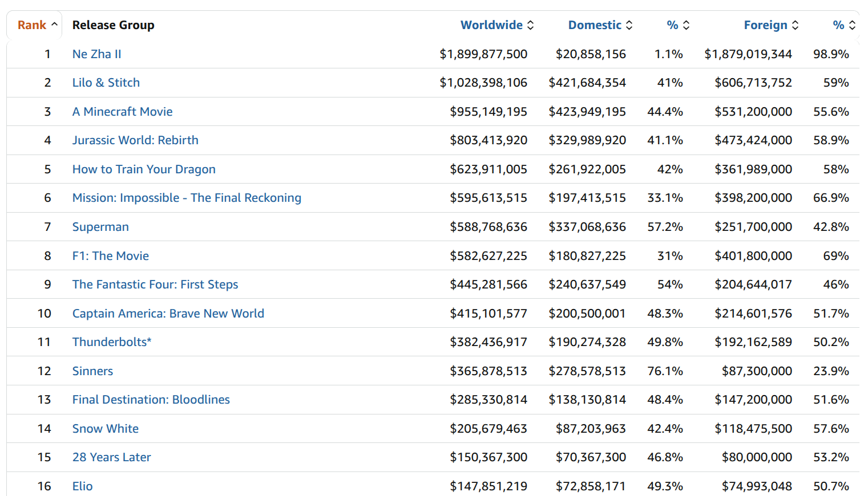Image resolution: width=868 pixels, height=496 pixels.
Task: Select the foreign value $74,993,048
Action: (x=757, y=486)
